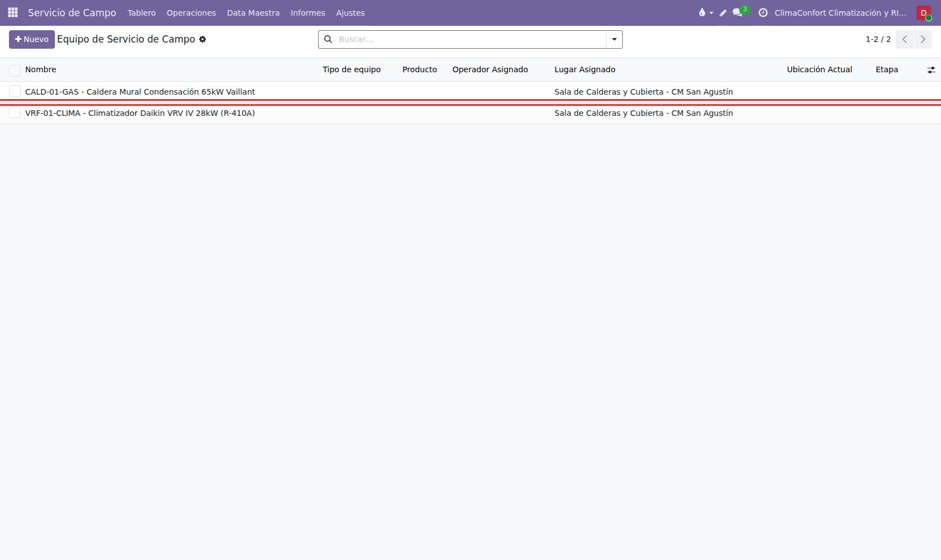
Task: Open the Operaciones menu
Action: 191,13
